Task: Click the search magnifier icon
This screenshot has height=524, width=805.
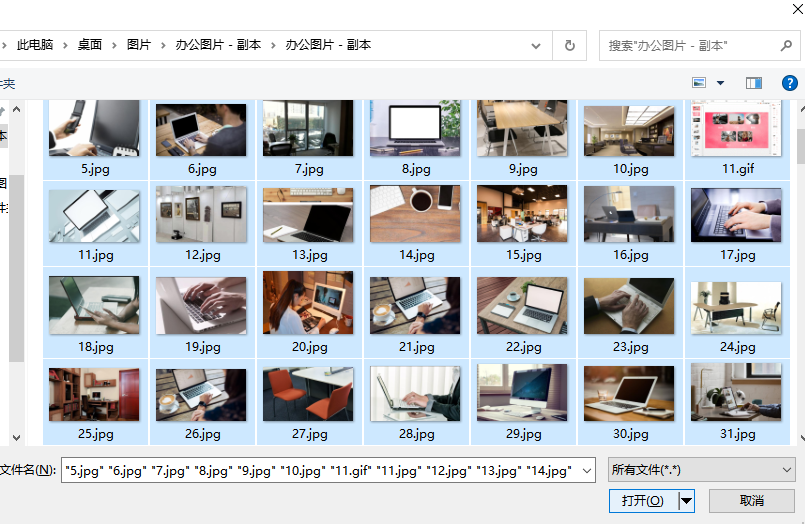Action: click(x=786, y=46)
